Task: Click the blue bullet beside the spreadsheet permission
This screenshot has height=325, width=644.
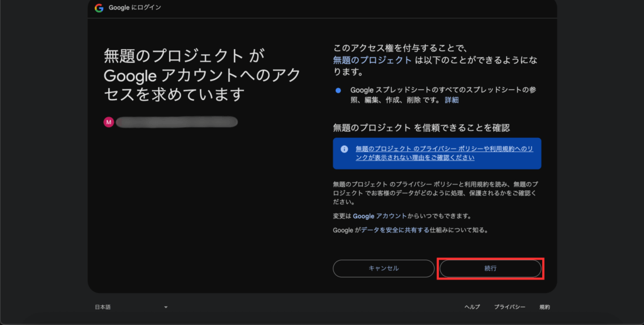Action: [x=338, y=90]
